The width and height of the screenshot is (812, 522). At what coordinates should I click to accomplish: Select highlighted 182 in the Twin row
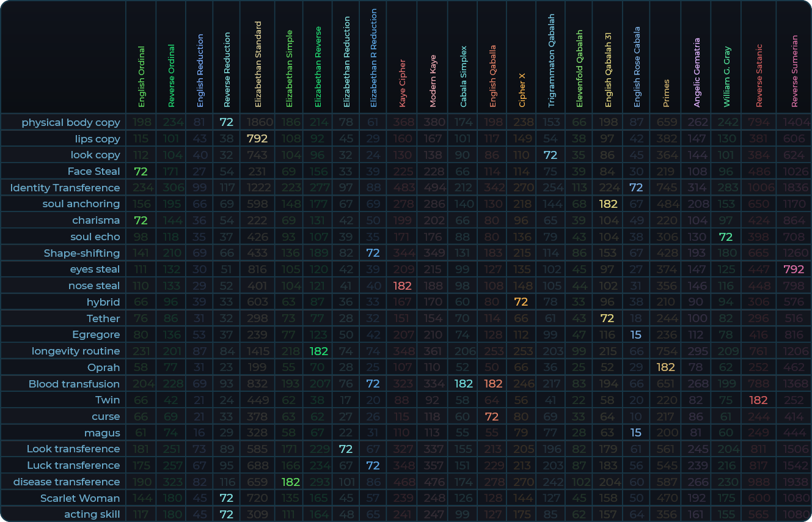758,400
